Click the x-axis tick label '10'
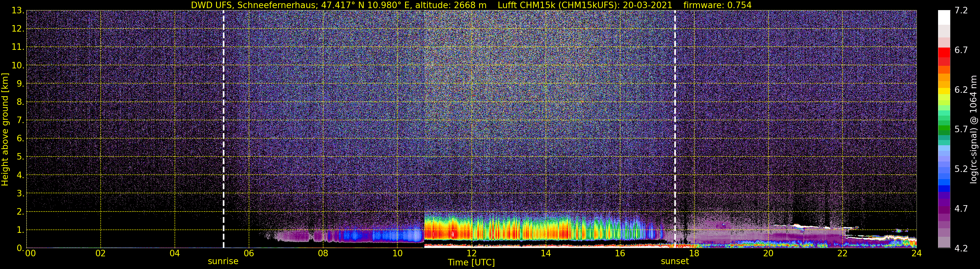The width and height of the screenshot is (980, 269). [397, 253]
